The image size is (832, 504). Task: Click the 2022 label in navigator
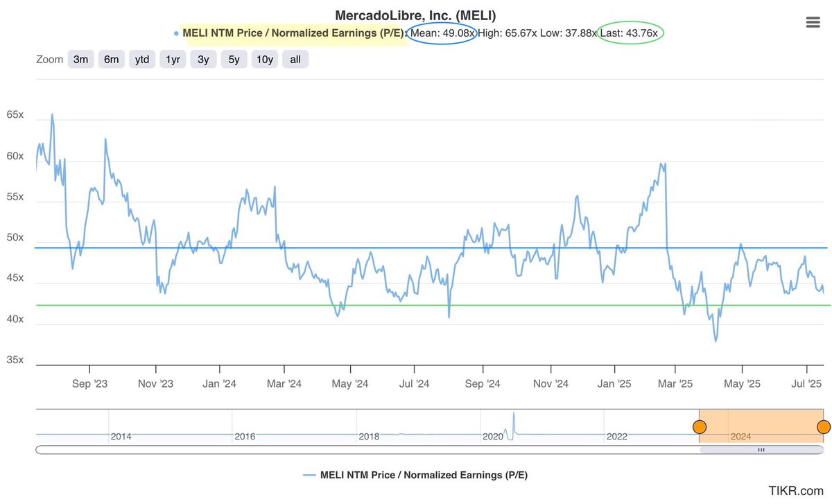616,437
